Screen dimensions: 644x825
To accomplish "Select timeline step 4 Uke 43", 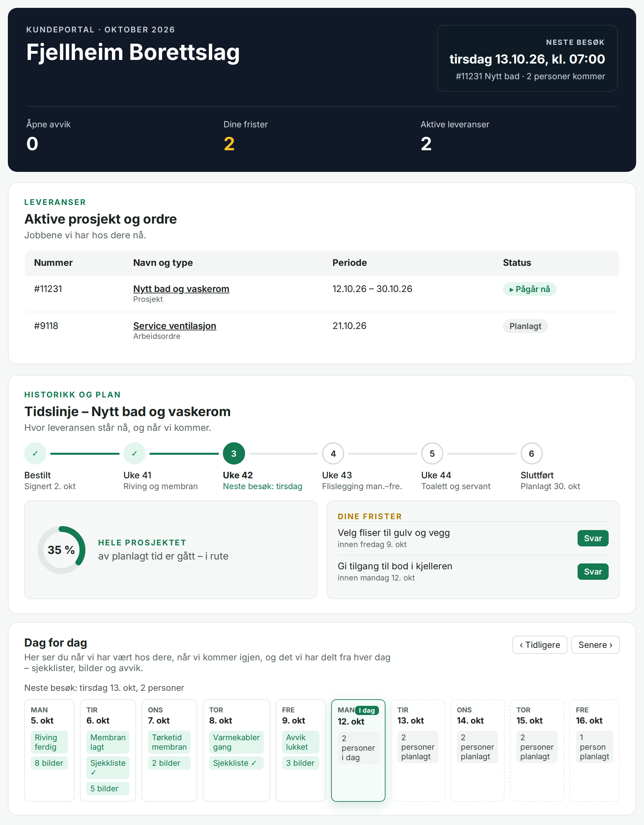I will click(x=333, y=453).
